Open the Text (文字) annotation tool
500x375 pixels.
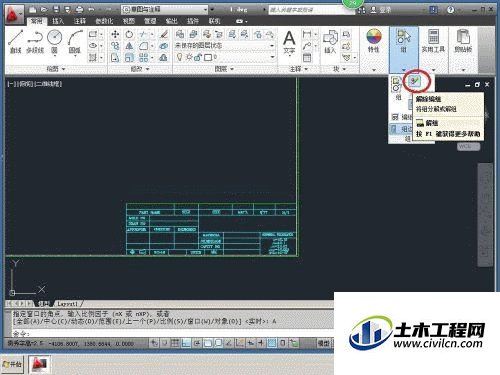[x=289, y=42]
